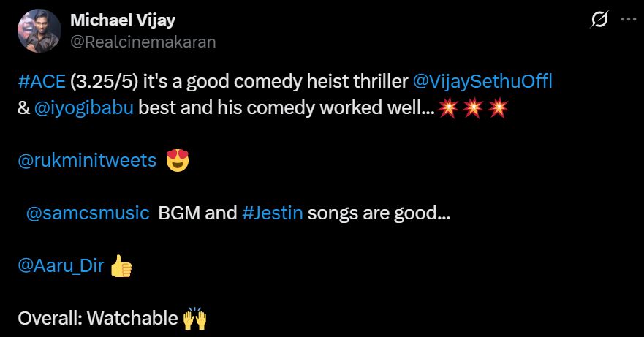Open the @Aaru_Dir mention
644x337 pixels.
pyautogui.click(x=60, y=267)
